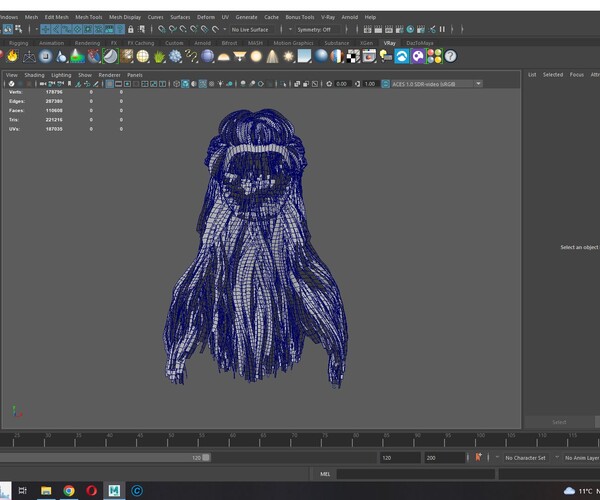The image size is (600, 500).
Task: Click the animation end time field 200
Action: click(x=444, y=458)
